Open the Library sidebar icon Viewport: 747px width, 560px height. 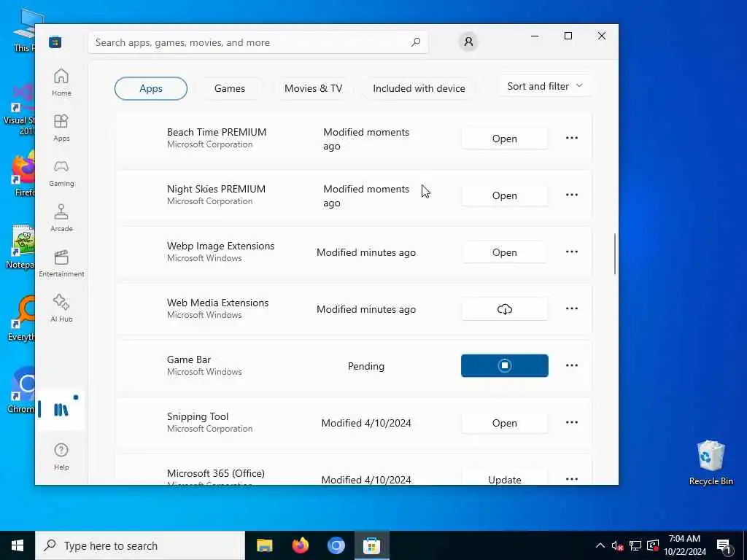[61, 410]
